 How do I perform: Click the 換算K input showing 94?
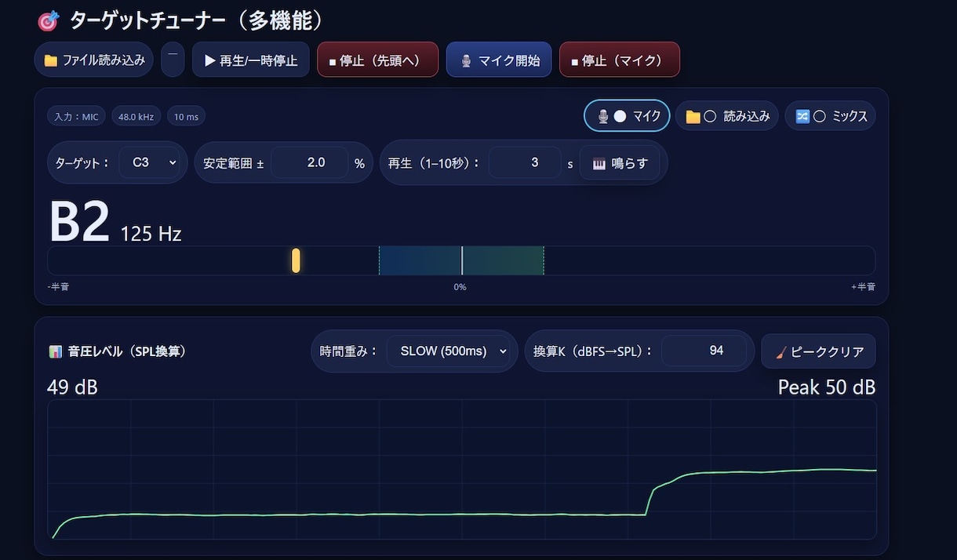(x=704, y=351)
